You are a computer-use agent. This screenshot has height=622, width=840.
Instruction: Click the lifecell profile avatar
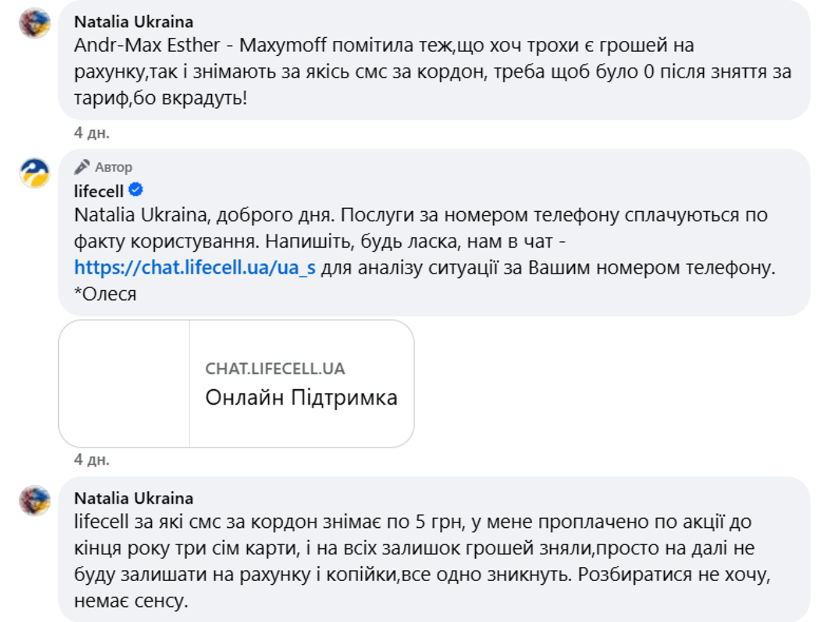[x=35, y=173]
